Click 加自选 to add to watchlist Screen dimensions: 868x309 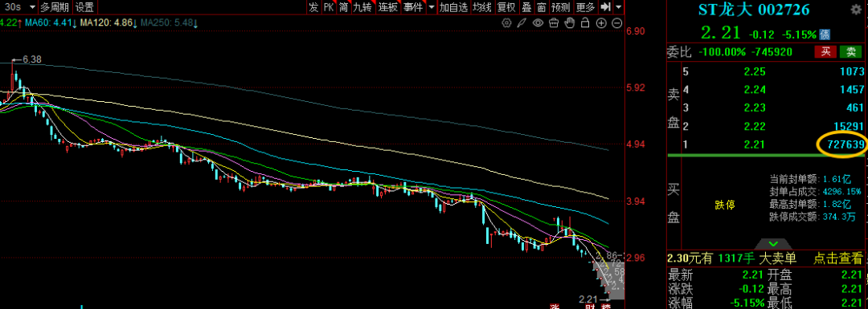click(x=453, y=7)
